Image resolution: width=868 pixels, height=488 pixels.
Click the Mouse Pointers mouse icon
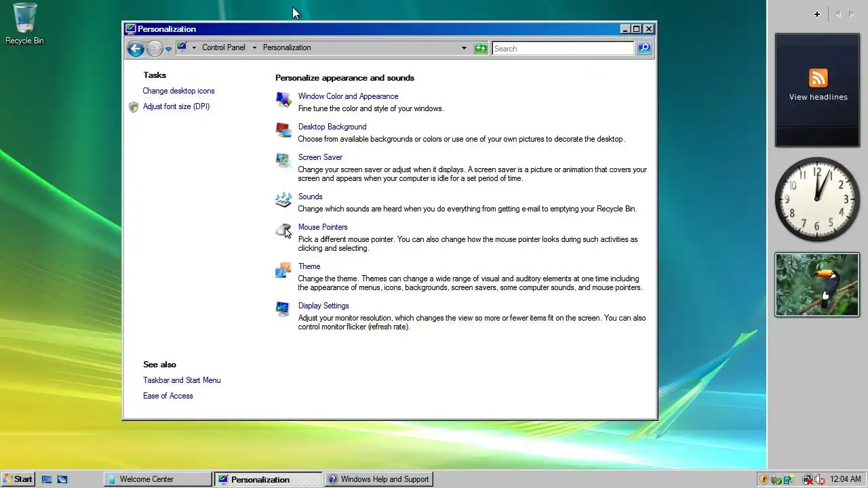[283, 230]
